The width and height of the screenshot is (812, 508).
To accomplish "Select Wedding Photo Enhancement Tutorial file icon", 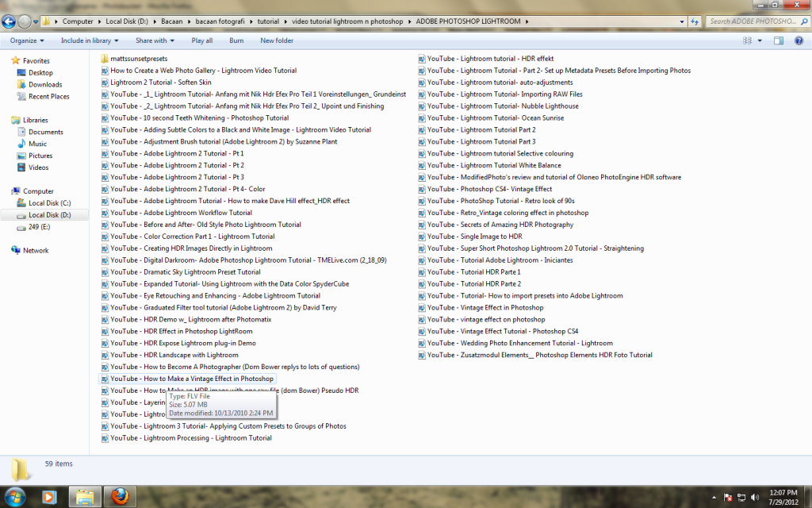I will 422,343.
